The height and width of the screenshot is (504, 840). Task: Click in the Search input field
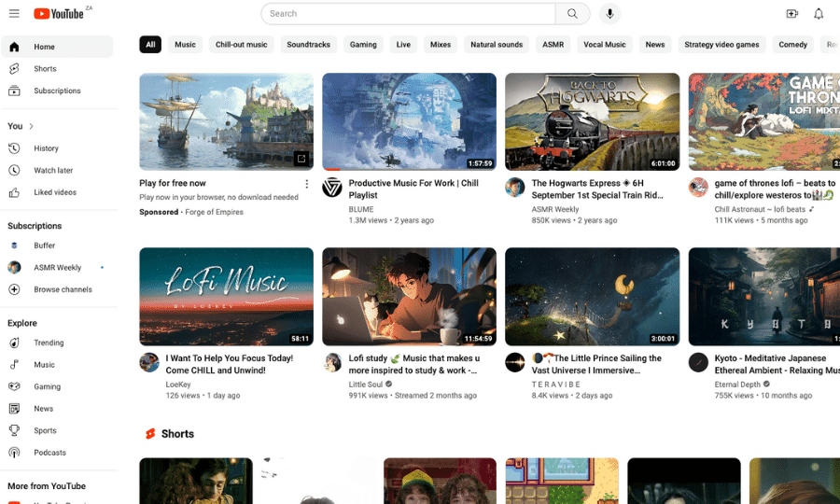pyautogui.click(x=411, y=14)
